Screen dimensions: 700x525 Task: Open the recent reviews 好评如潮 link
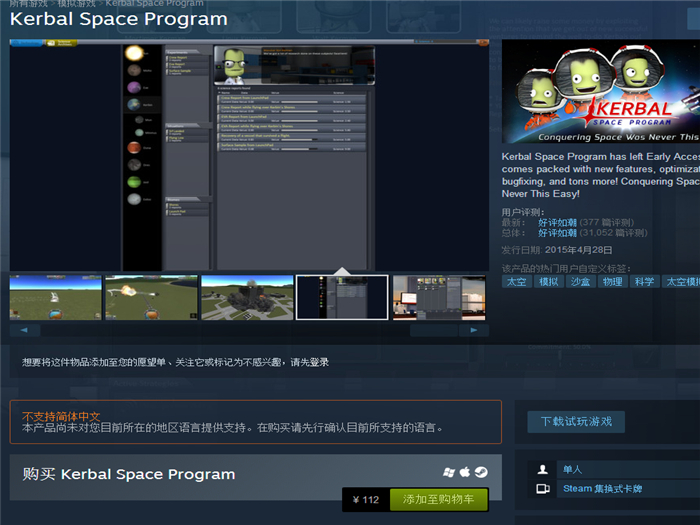click(x=557, y=222)
